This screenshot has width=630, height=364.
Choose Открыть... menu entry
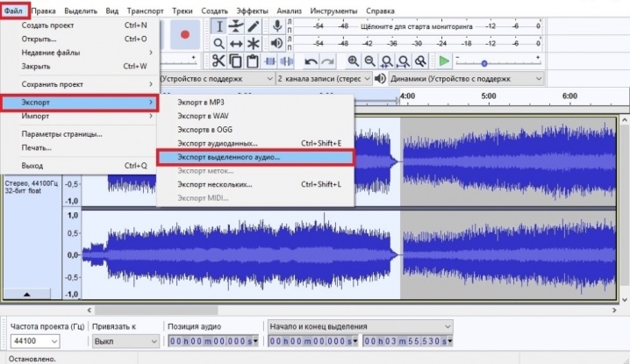(x=80, y=39)
